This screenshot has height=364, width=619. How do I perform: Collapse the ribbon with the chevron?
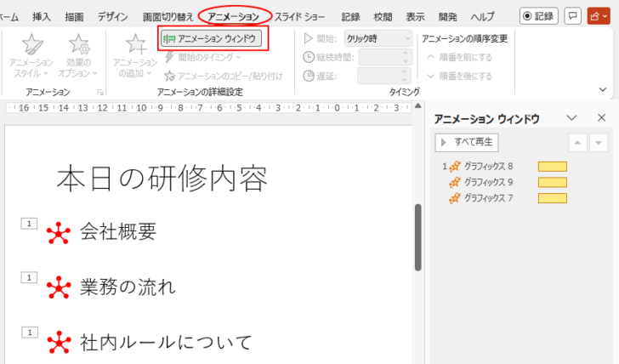click(x=603, y=88)
